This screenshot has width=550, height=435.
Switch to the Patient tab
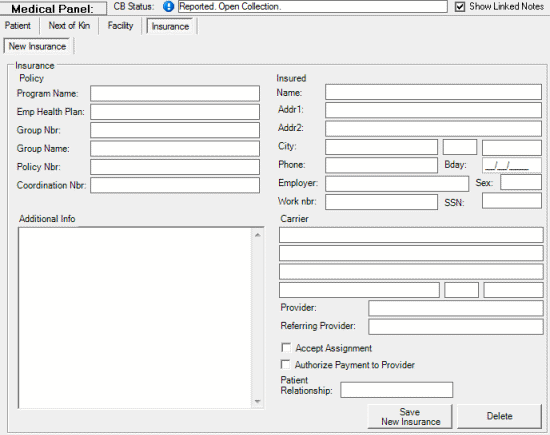pos(18,26)
